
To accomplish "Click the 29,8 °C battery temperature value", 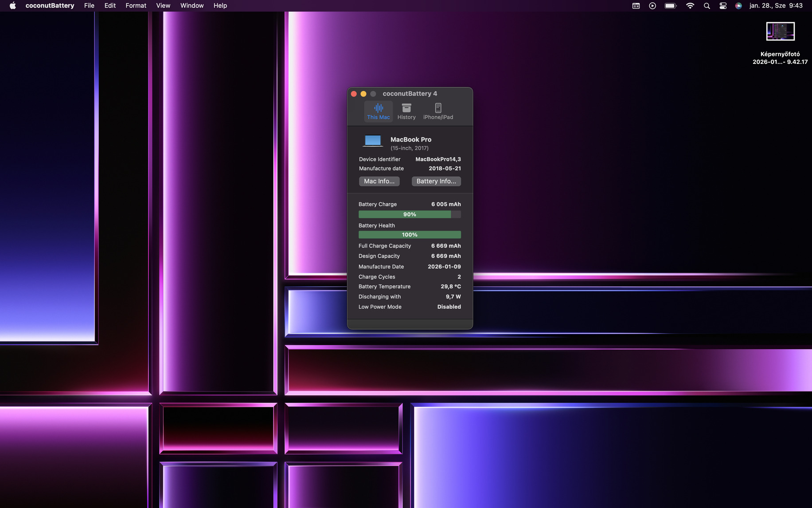I will (x=451, y=287).
